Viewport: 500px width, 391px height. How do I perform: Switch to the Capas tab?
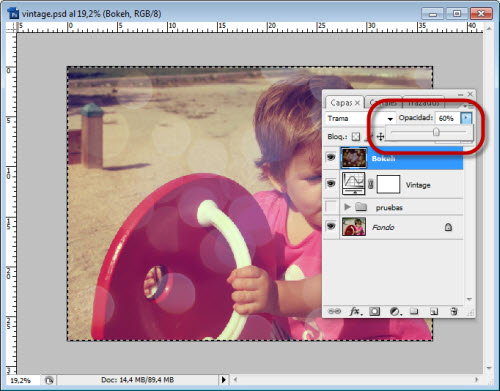tap(341, 103)
